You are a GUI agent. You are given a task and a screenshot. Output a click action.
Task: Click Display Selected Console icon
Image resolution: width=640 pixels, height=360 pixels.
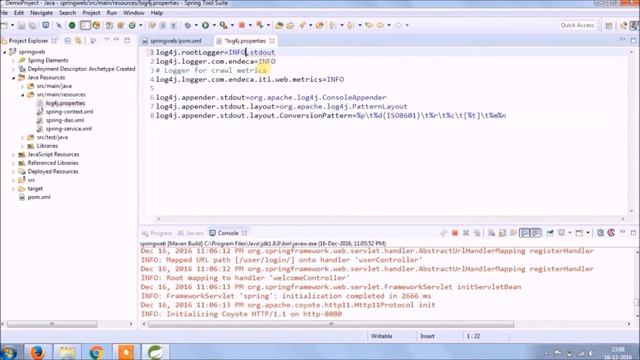562,233
